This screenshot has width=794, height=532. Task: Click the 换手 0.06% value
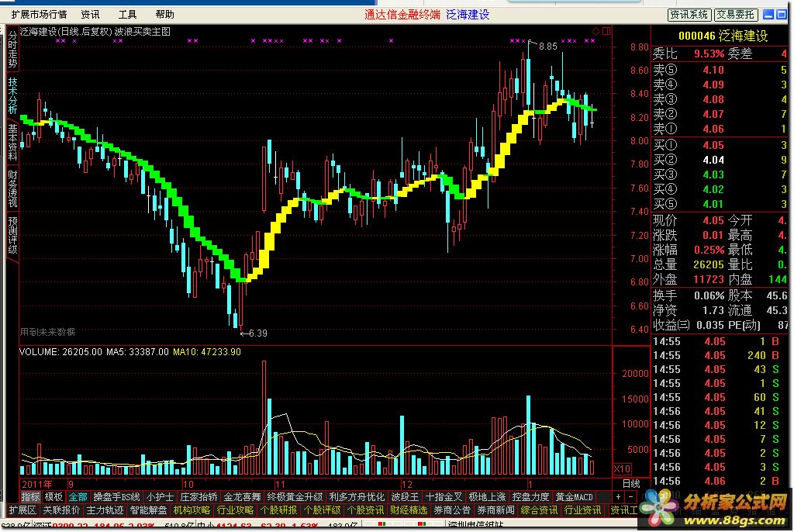click(x=709, y=295)
